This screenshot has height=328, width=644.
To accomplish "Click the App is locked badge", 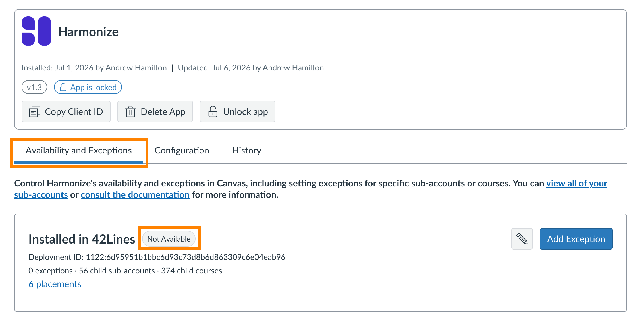I will [88, 87].
